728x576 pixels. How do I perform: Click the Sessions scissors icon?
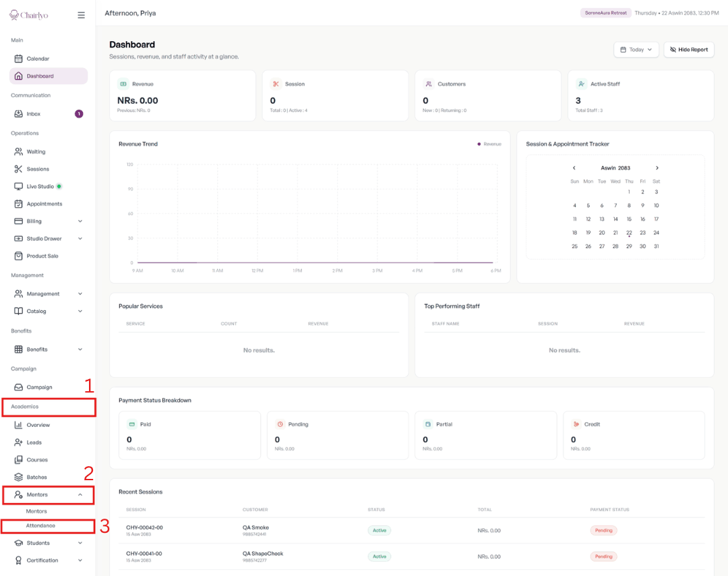[x=19, y=169]
